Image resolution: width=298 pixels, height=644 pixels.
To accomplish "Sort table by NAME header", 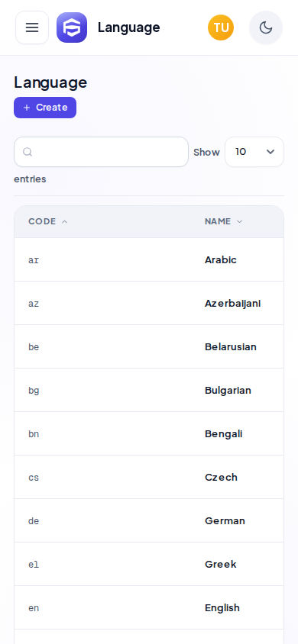I will (x=218, y=221).
